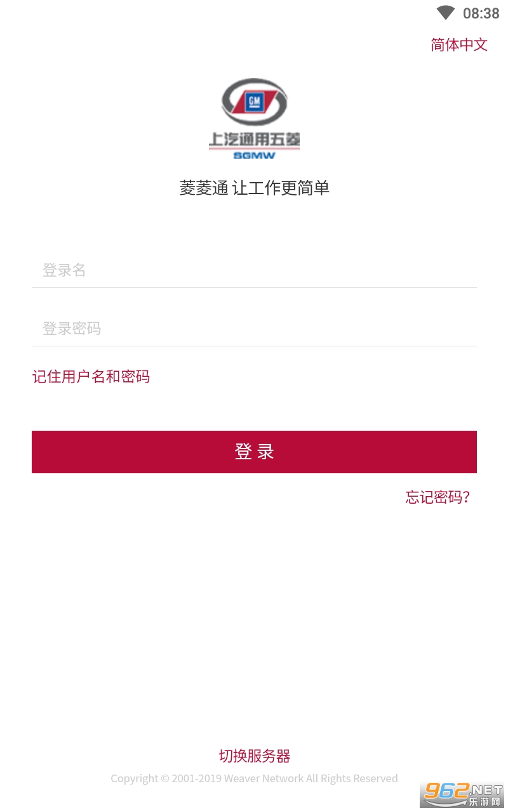Tap the blue GM badge inside the logo

click(255, 101)
